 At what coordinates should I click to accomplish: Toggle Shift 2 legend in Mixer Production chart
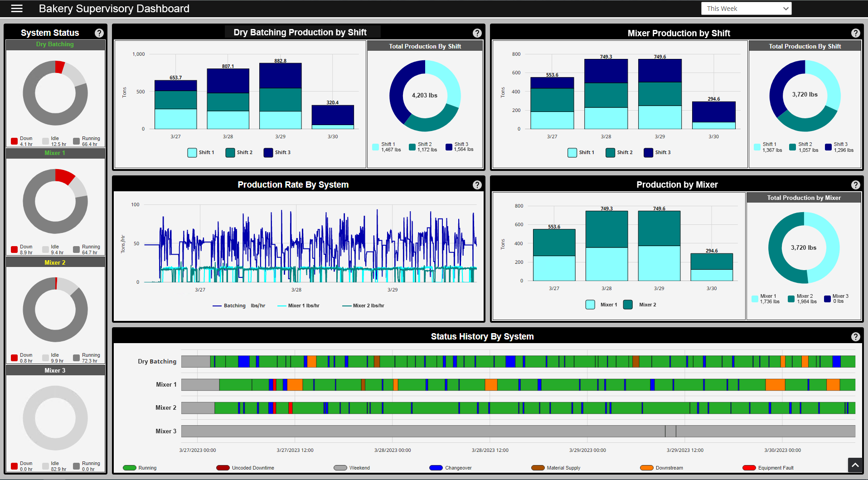619,152
